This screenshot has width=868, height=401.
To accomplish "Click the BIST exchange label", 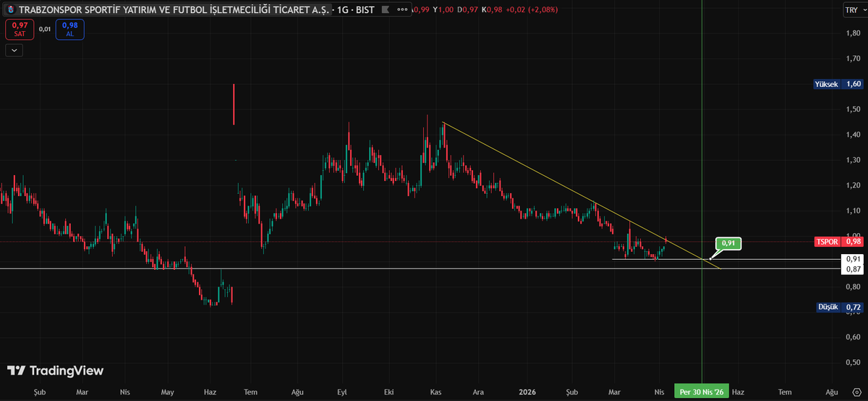I will [x=365, y=10].
